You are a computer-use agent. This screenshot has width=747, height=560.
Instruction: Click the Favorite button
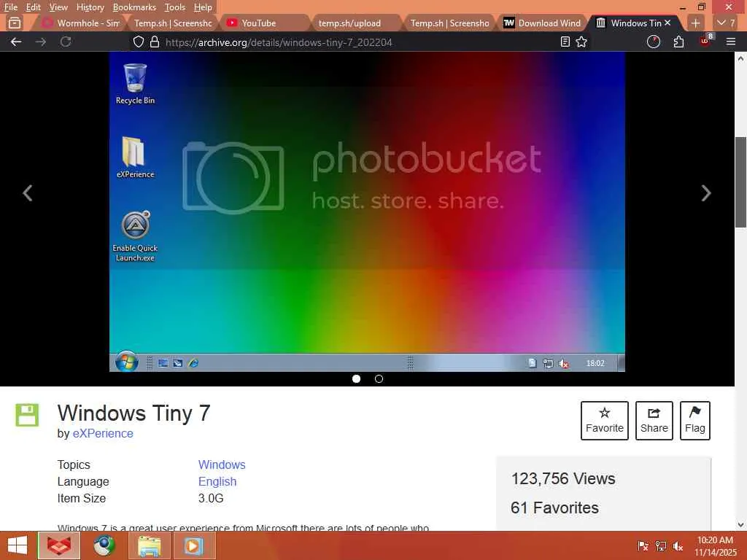click(x=605, y=421)
